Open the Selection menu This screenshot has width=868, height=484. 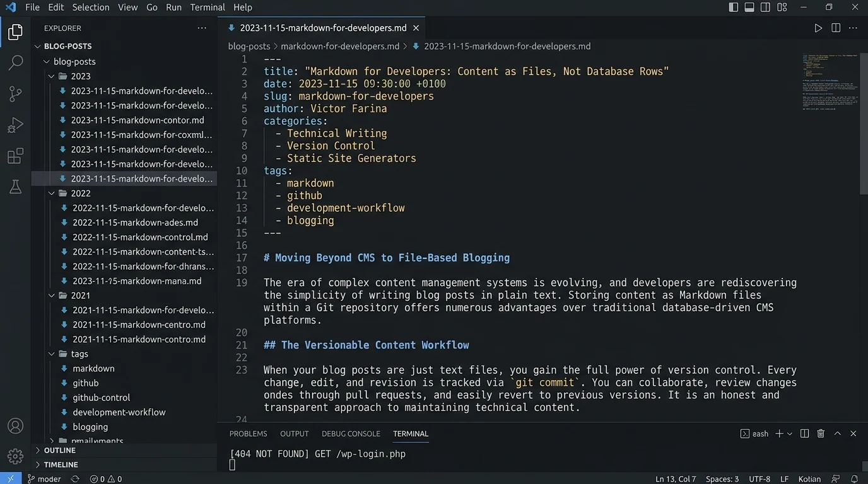[91, 8]
